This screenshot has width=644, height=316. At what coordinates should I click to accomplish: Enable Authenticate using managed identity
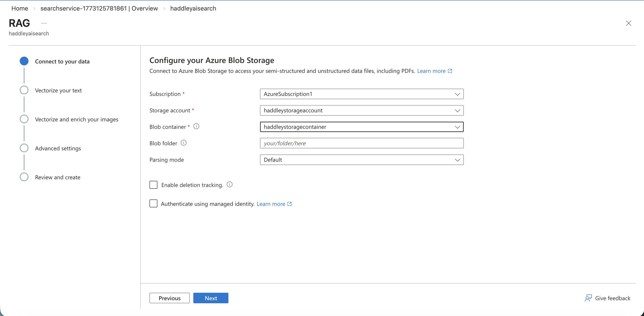[x=153, y=203]
